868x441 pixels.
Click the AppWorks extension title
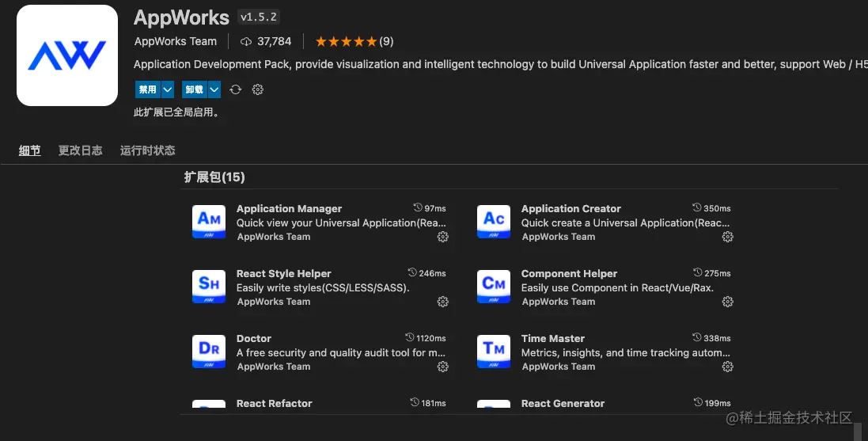(181, 17)
